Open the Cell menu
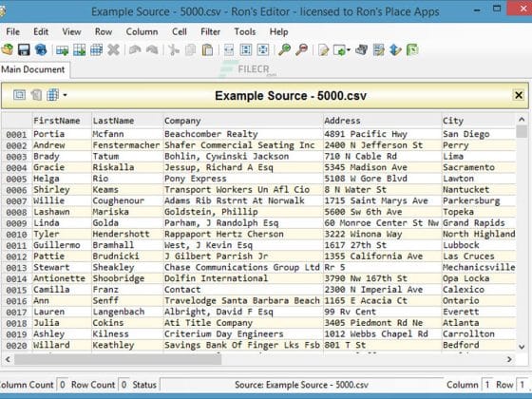 (x=180, y=31)
